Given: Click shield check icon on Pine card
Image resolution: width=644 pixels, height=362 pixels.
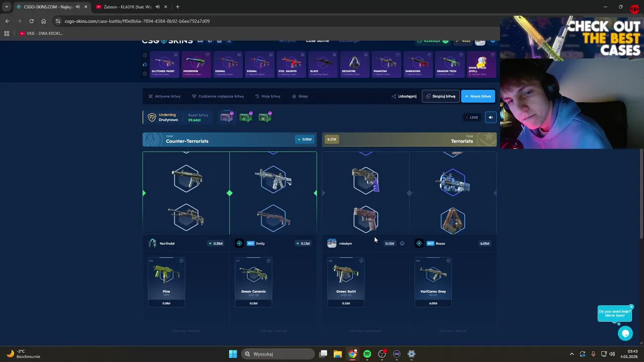Looking at the screenshot, I should click(x=182, y=261).
